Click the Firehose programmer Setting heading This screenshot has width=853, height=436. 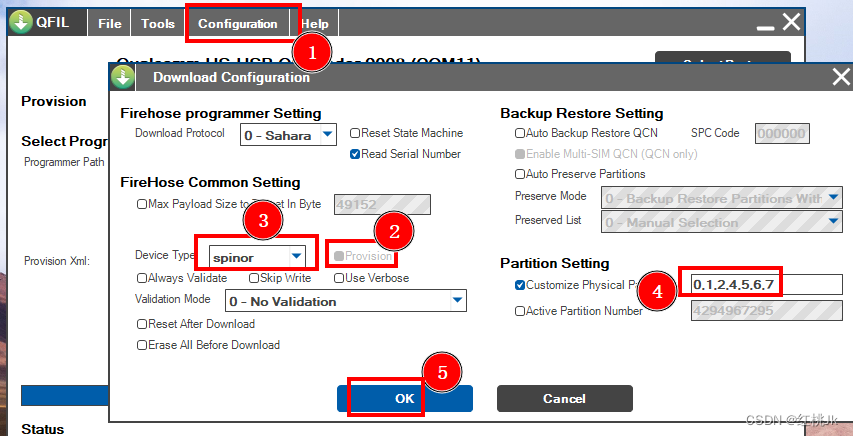221,113
